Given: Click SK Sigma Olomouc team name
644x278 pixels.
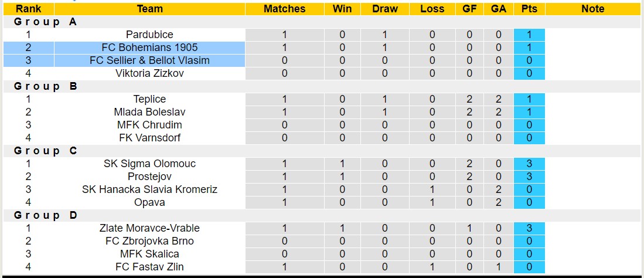Looking at the screenshot, I should click(149, 164).
